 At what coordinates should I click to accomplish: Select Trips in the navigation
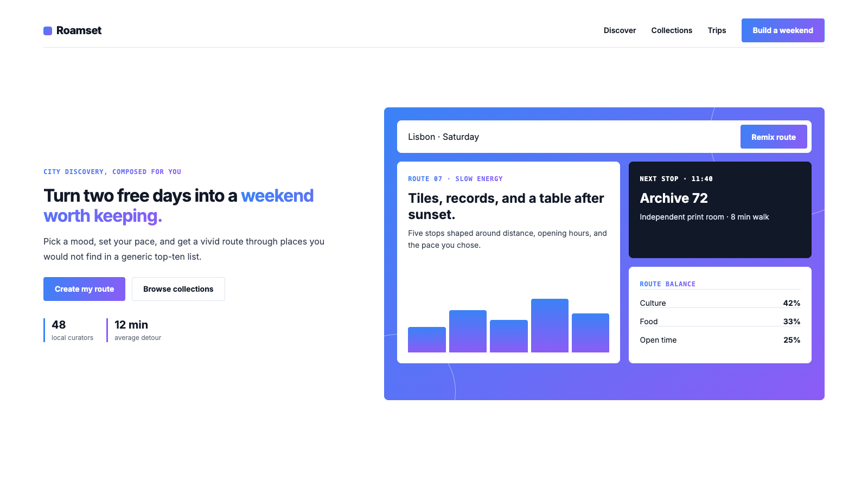coord(717,30)
